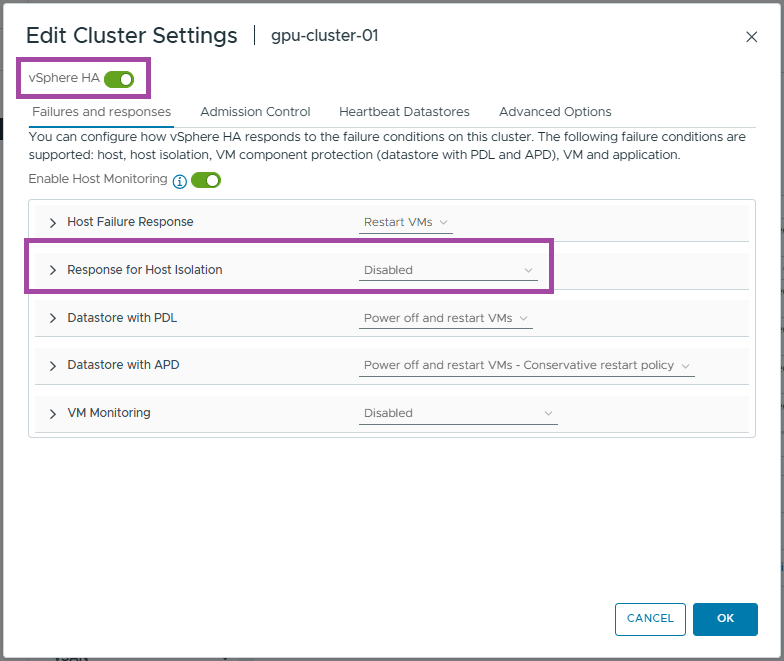Switch to the Heartbeat Datastores tab

point(404,112)
